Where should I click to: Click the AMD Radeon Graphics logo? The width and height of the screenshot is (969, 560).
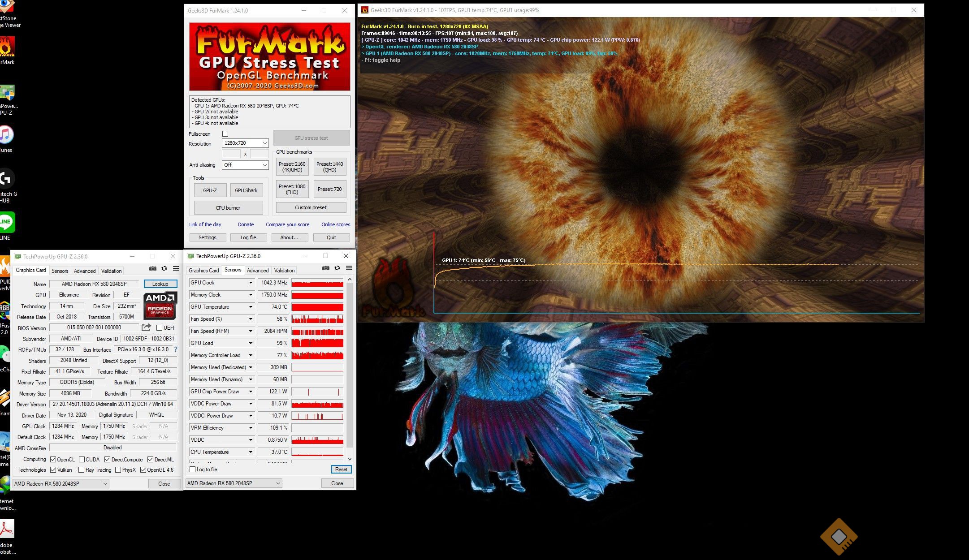[x=160, y=305]
